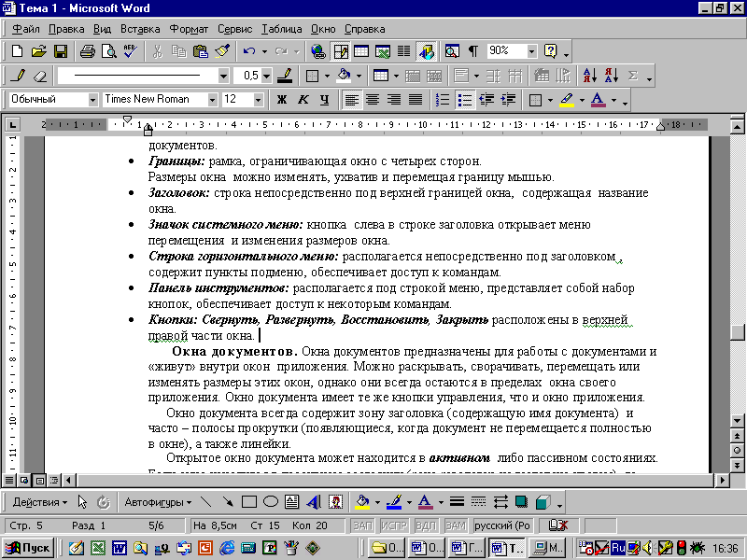Apply the yellow highlight color

point(566,100)
